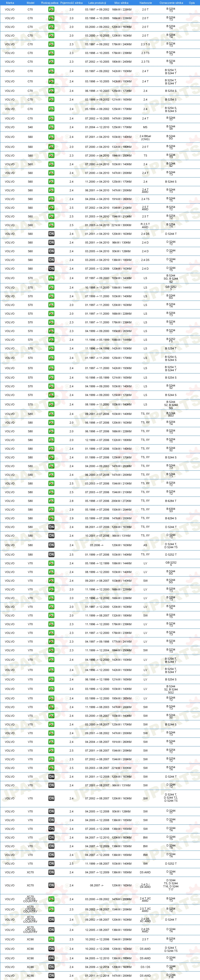Select the AS body cell in S80 row
The width and height of the screenshot is (200, 980).
tap(145, 545)
